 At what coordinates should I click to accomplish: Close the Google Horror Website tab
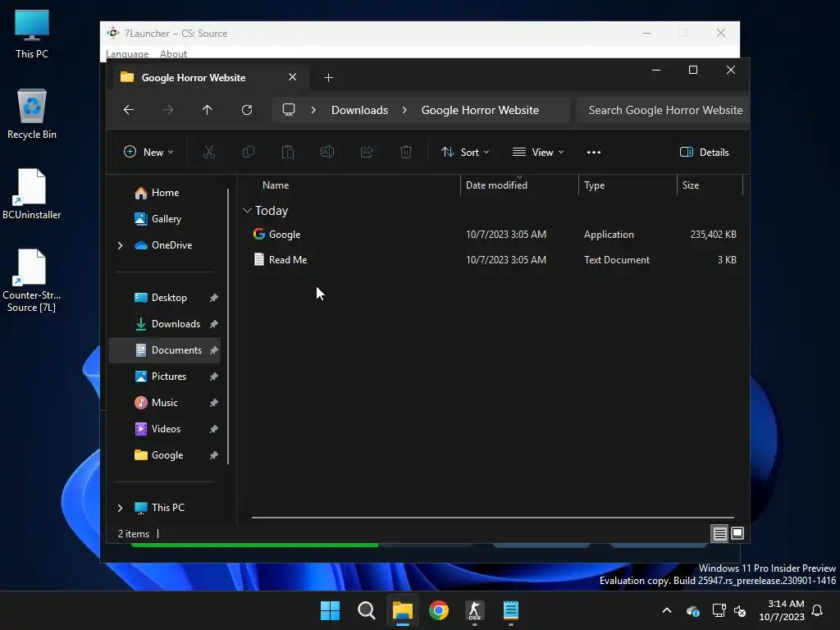[x=293, y=77]
